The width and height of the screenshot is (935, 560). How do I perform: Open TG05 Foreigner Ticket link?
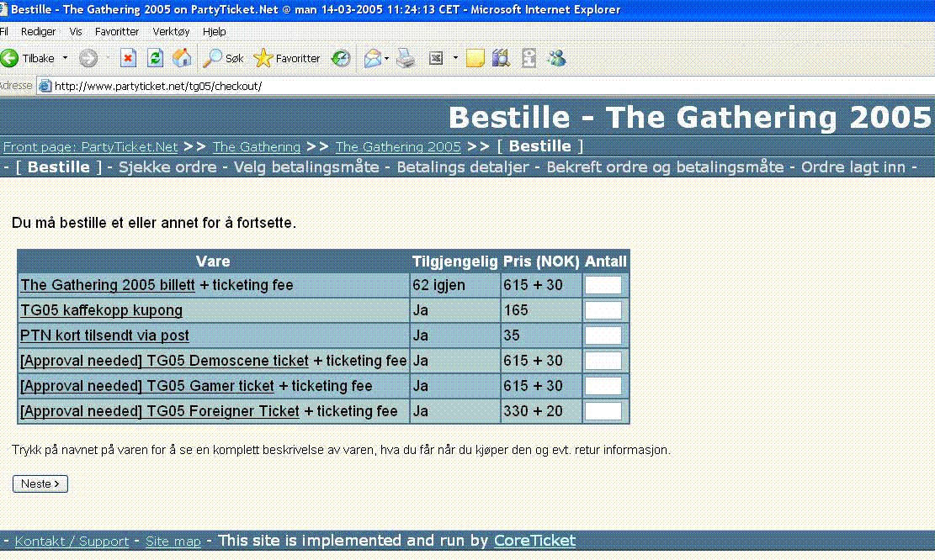[x=160, y=411]
